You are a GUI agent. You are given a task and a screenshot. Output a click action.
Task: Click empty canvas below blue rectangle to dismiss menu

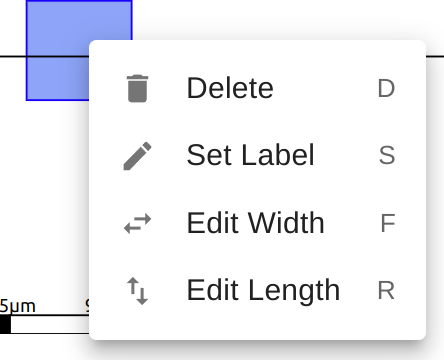[x=47, y=200]
